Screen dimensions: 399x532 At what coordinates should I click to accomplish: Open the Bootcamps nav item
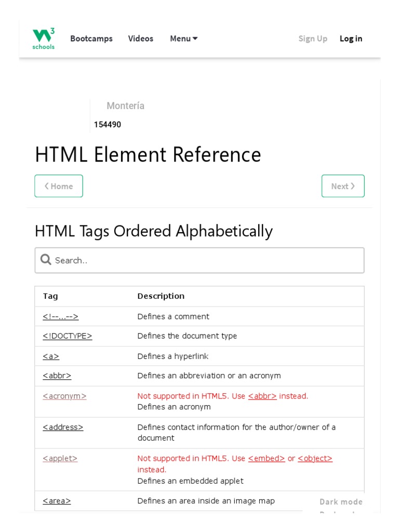91,38
